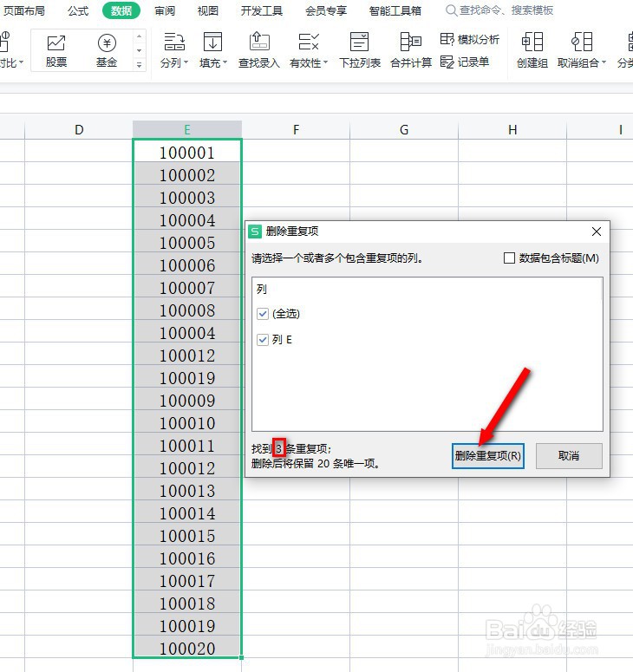
Task: Click the cell containing 100009
Action: pyautogui.click(x=187, y=401)
